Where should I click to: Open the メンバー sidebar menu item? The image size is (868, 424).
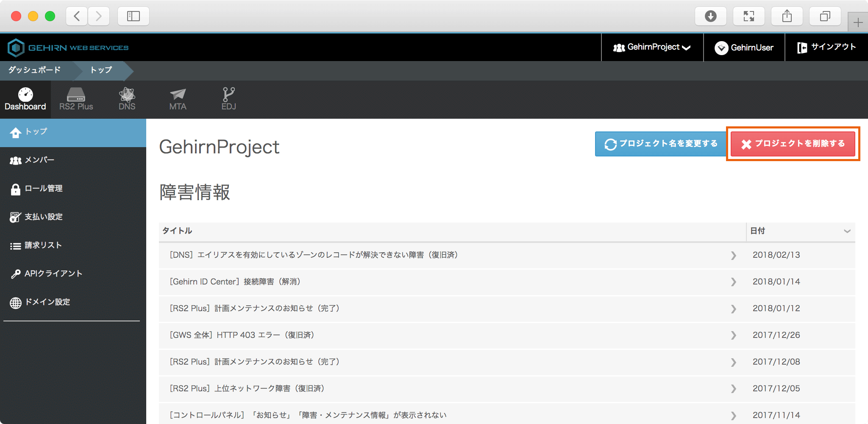coord(39,160)
